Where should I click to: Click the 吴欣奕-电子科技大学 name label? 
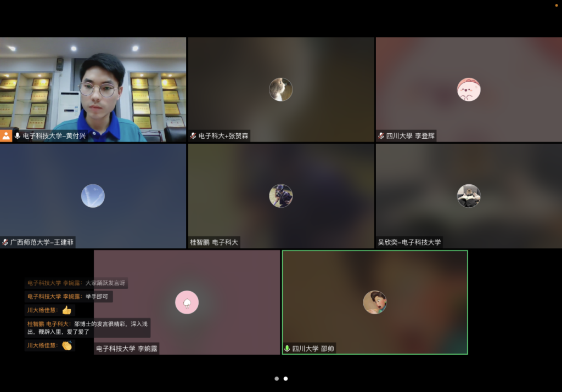(409, 242)
